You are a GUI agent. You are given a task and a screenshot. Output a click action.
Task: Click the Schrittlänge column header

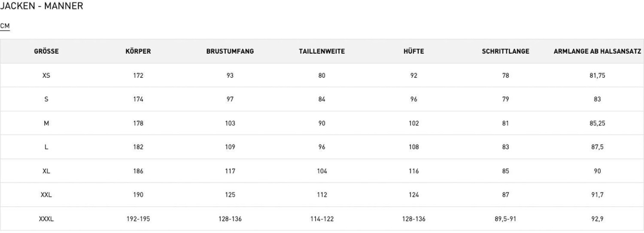(505, 52)
